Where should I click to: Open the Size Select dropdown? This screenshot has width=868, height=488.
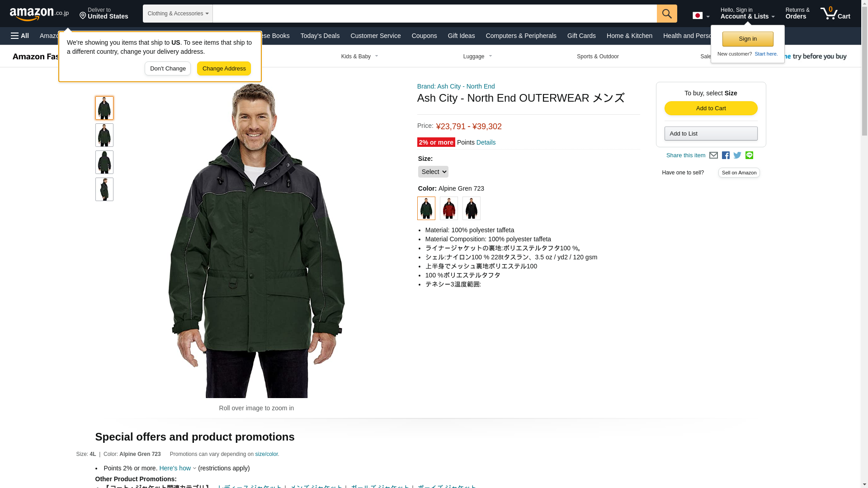433,172
